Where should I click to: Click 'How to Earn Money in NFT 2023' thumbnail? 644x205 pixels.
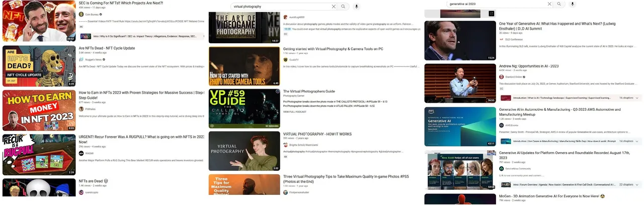pos(39,110)
